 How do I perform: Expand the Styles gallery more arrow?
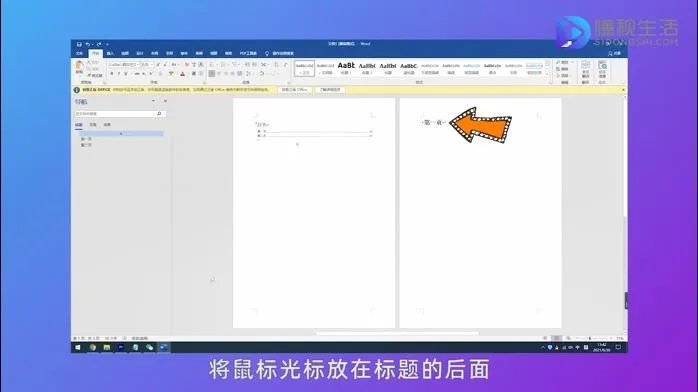click(548, 74)
